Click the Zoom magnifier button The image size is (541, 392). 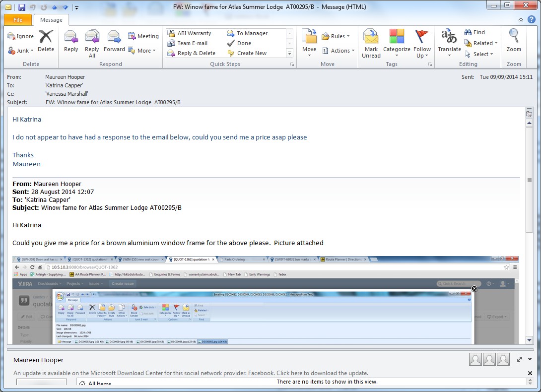pyautogui.click(x=514, y=41)
